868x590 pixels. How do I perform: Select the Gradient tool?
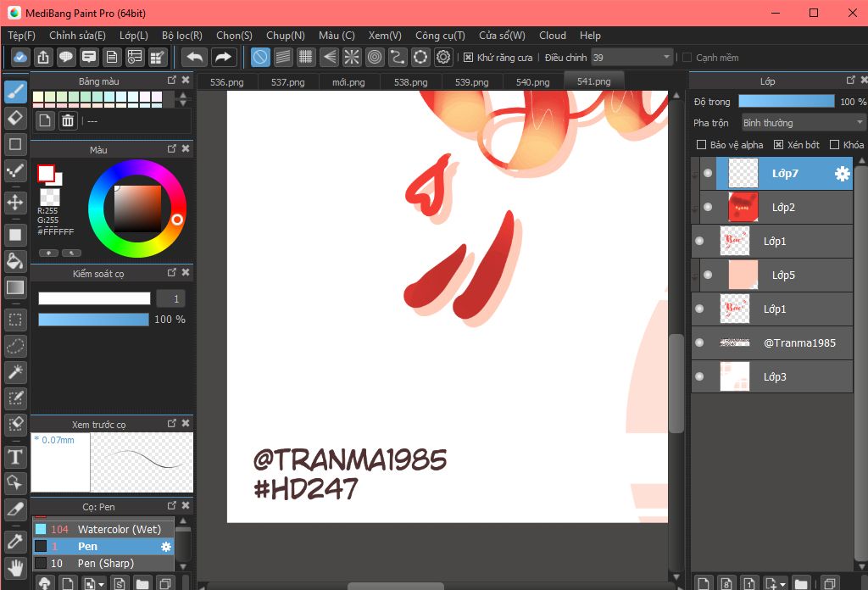tap(15, 287)
